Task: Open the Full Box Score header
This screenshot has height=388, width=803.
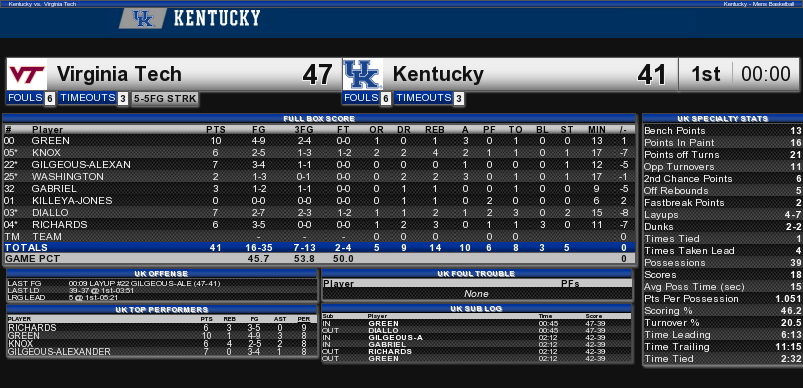Action: point(319,119)
